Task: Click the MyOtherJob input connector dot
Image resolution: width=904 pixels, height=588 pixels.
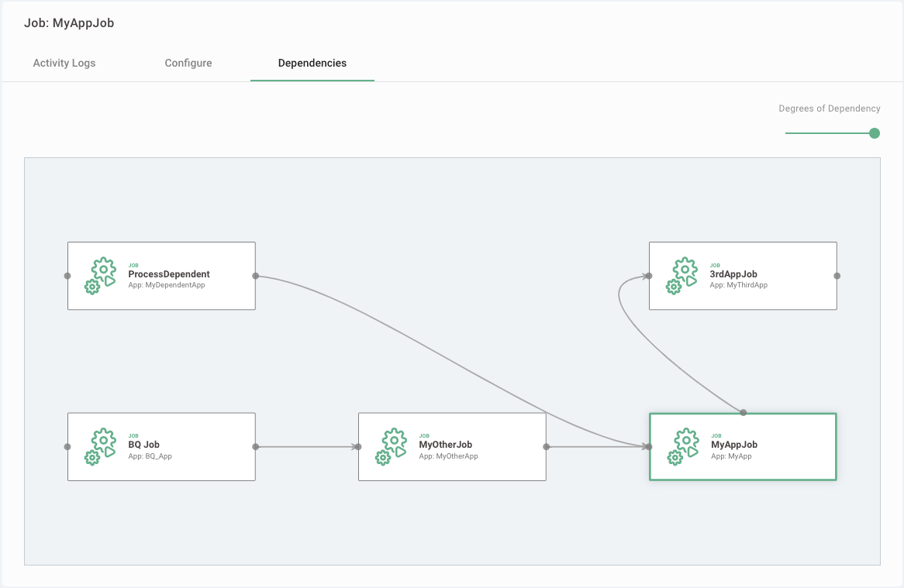Action: click(358, 447)
